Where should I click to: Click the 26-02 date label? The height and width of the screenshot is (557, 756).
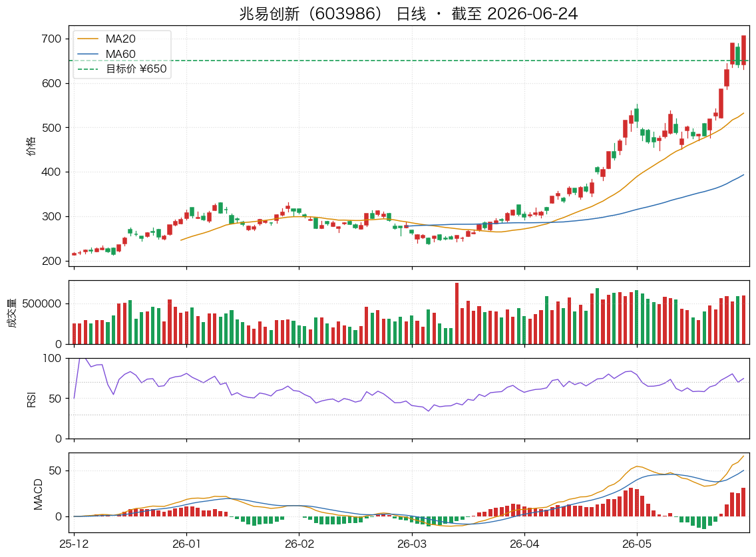tap(299, 544)
